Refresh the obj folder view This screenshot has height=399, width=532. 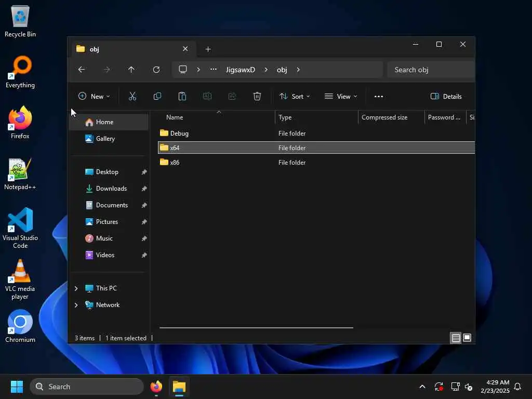(156, 70)
